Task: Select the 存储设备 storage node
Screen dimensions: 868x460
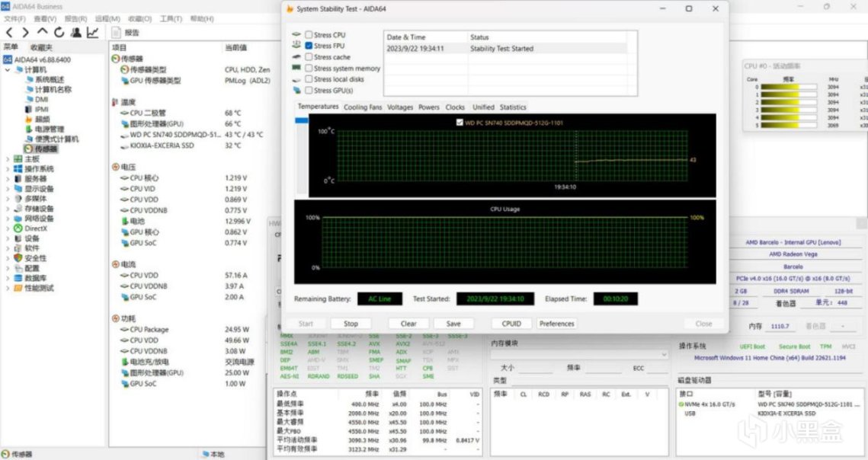Action: 34,209
